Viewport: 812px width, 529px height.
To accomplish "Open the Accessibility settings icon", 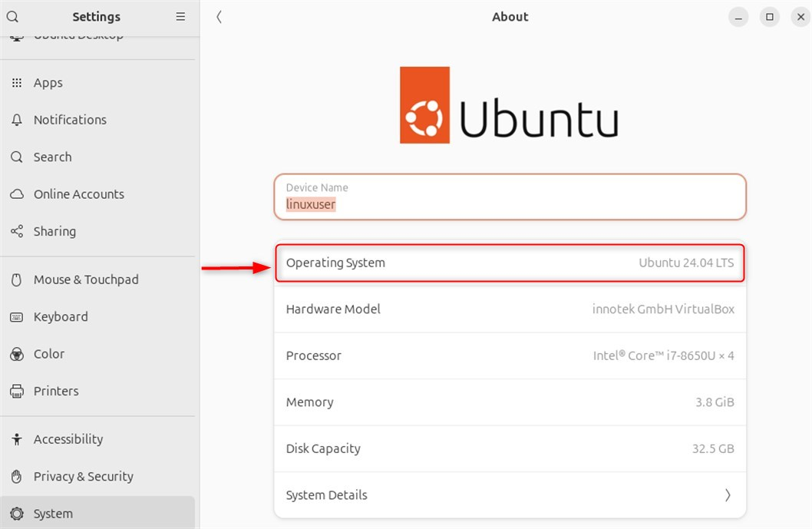I will (17, 438).
